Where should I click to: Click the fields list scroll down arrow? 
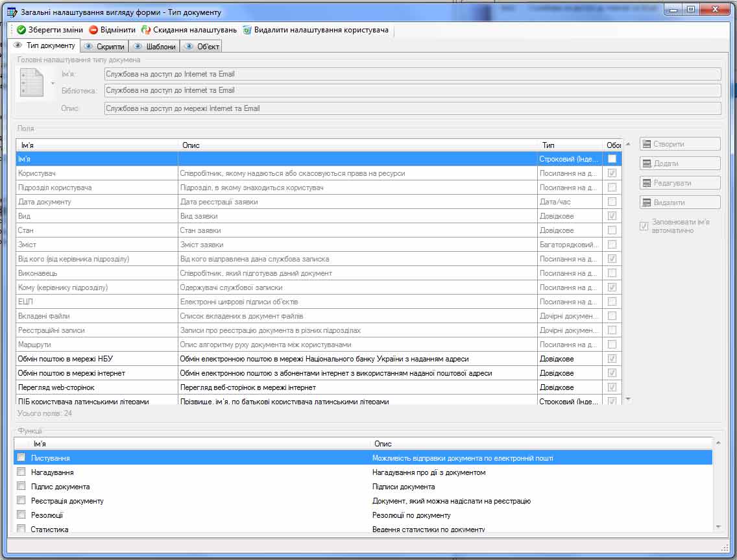pos(629,400)
